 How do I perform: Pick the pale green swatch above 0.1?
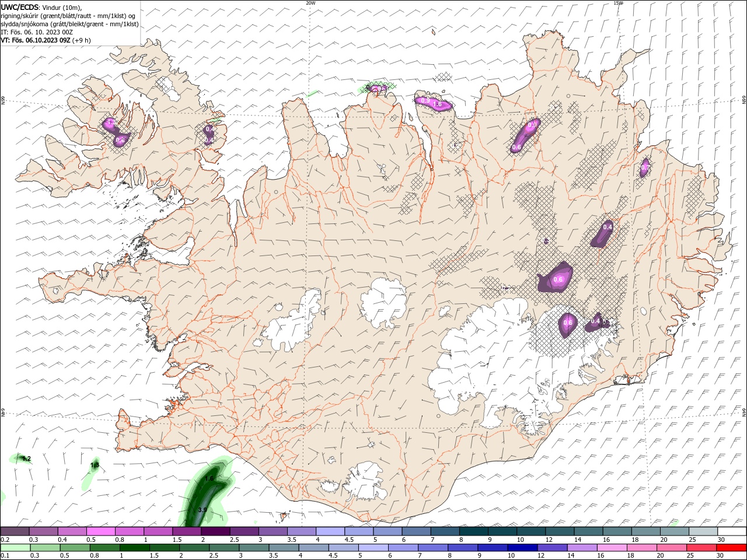(15, 548)
